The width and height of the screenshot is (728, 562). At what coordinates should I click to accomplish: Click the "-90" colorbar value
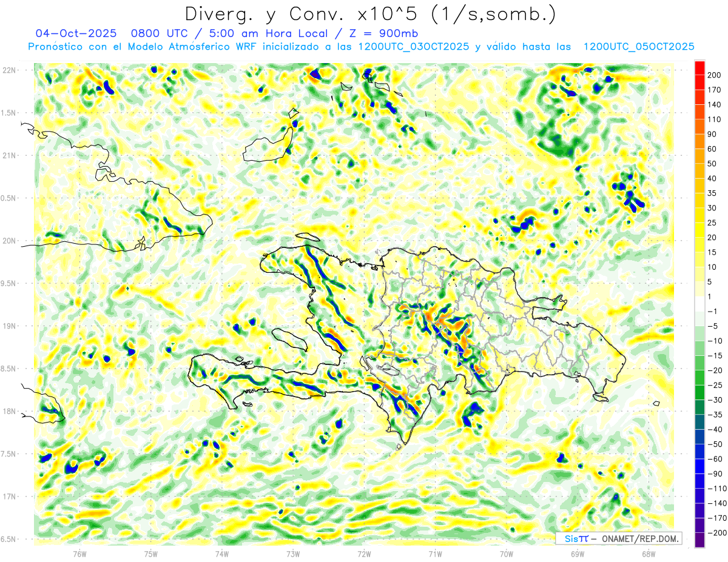coord(716,473)
